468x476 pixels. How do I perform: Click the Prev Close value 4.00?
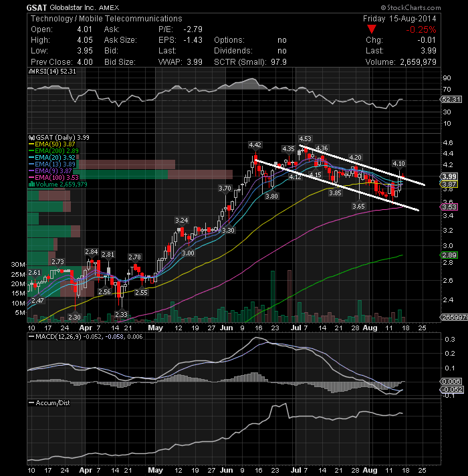pyautogui.click(x=85, y=62)
